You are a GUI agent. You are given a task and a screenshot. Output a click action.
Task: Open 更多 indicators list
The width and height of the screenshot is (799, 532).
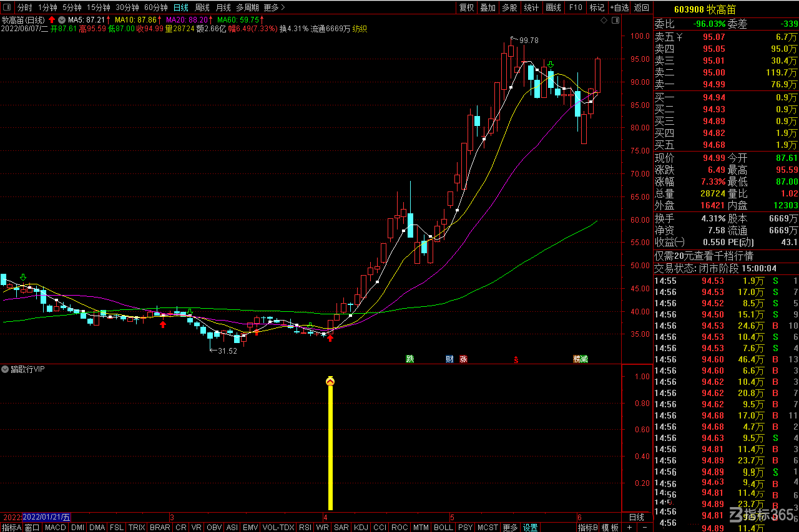pos(510,527)
